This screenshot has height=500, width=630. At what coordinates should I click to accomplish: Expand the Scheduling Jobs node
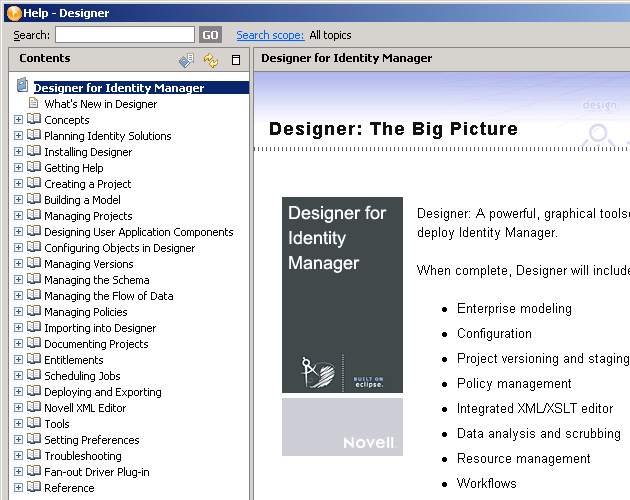18,375
